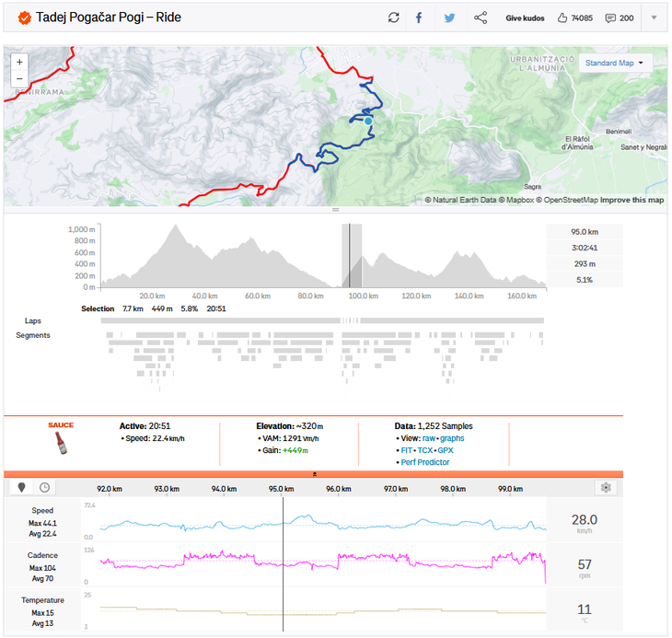Click the Strava verified badge icon
This screenshot has height=638, width=672.
point(25,18)
